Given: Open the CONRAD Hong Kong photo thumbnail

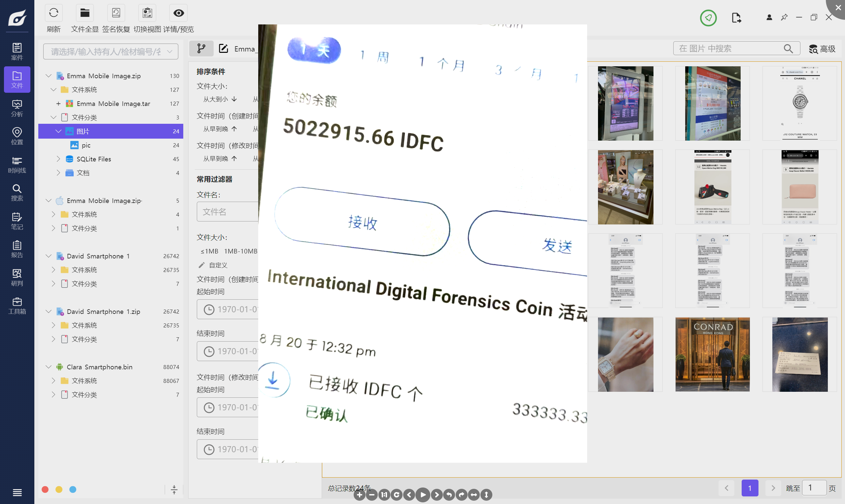Looking at the screenshot, I should pyautogui.click(x=713, y=354).
